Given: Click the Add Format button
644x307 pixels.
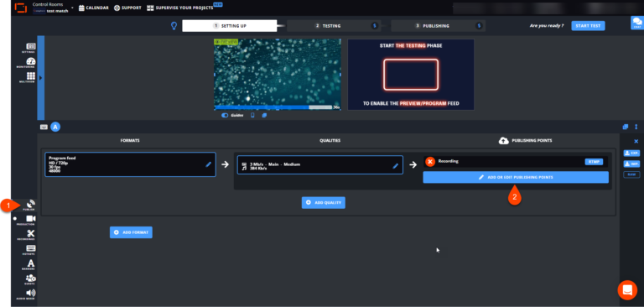Looking at the screenshot, I should [x=131, y=232].
